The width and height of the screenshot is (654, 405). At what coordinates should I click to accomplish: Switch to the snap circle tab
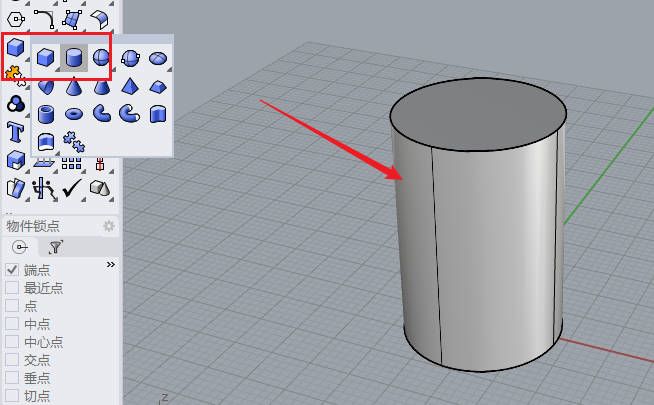pyautogui.click(x=20, y=247)
